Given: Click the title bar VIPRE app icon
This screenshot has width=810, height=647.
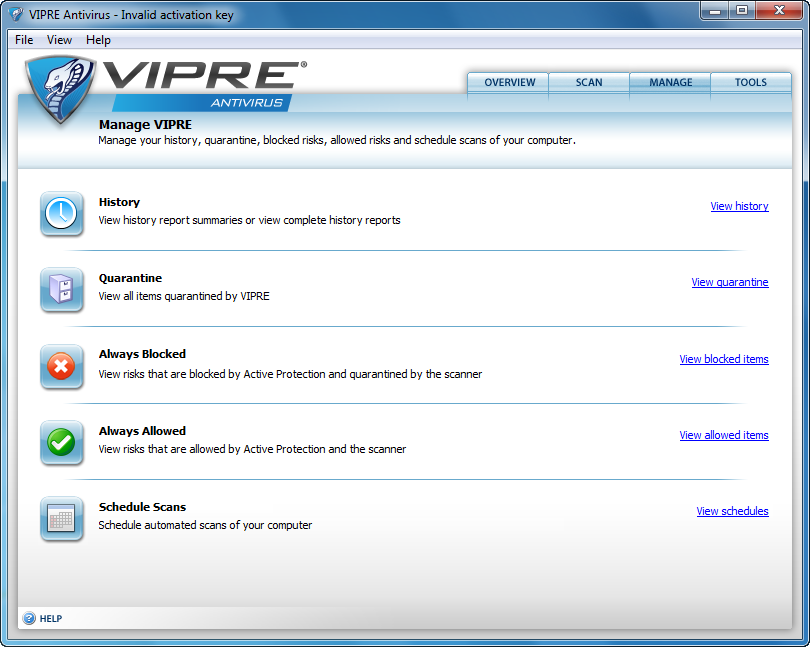Looking at the screenshot, I should 16,14.
